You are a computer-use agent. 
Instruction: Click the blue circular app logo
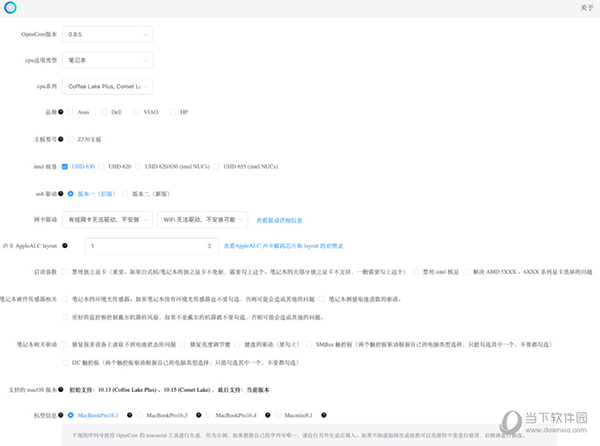10,7
